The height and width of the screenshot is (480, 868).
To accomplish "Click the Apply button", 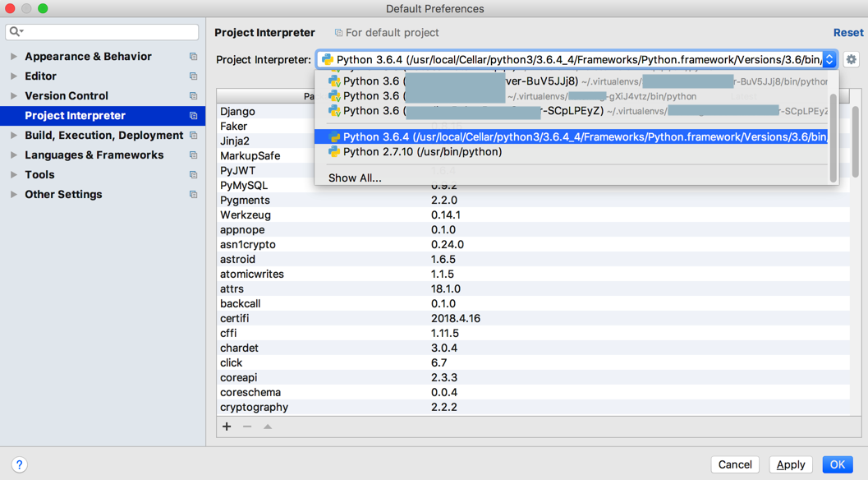I will coord(791,464).
